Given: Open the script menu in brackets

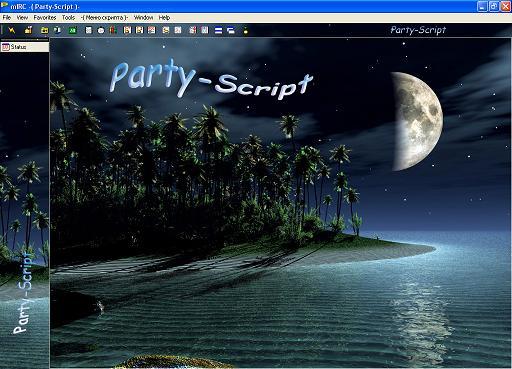Looking at the screenshot, I should pos(104,17).
